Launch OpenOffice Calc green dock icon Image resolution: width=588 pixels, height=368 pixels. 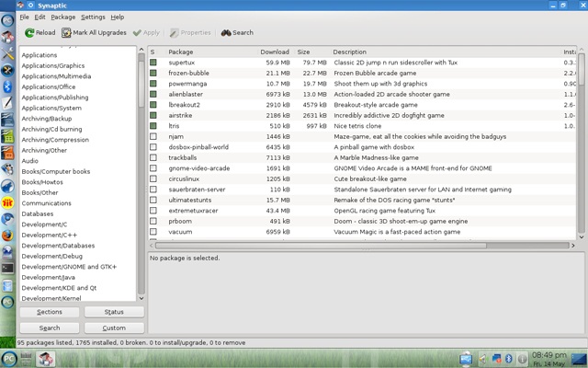point(7,136)
